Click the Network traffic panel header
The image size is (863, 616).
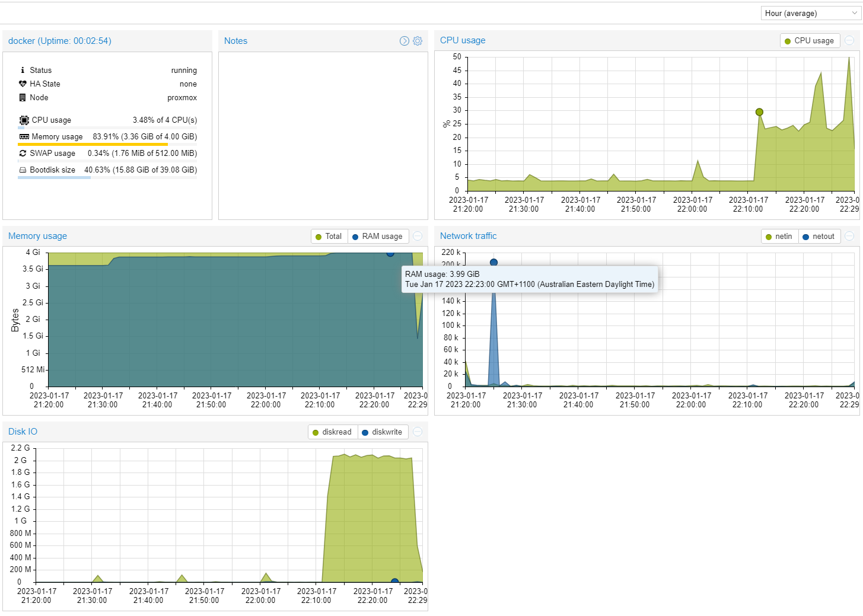(468, 235)
